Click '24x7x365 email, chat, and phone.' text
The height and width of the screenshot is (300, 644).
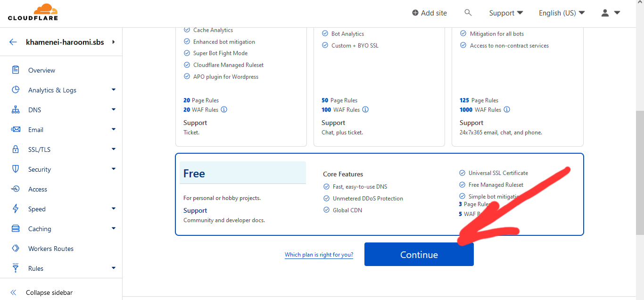[501, 133]
